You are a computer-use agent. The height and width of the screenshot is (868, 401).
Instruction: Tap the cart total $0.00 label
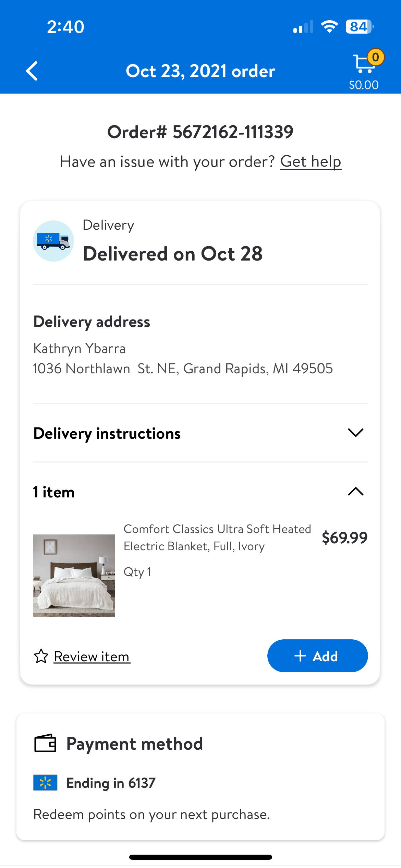pos(364,85)
